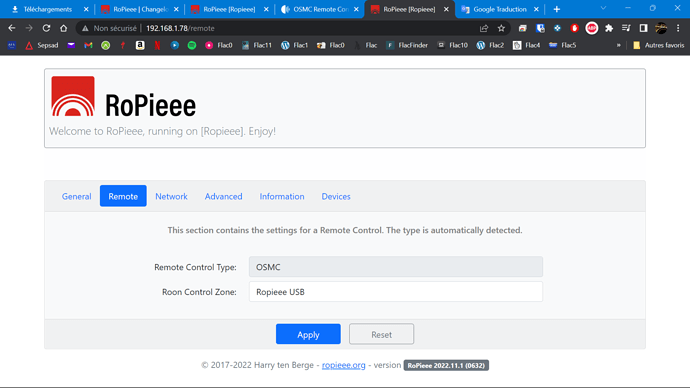Follow the ropieee.org link

[x=344, y=365]
